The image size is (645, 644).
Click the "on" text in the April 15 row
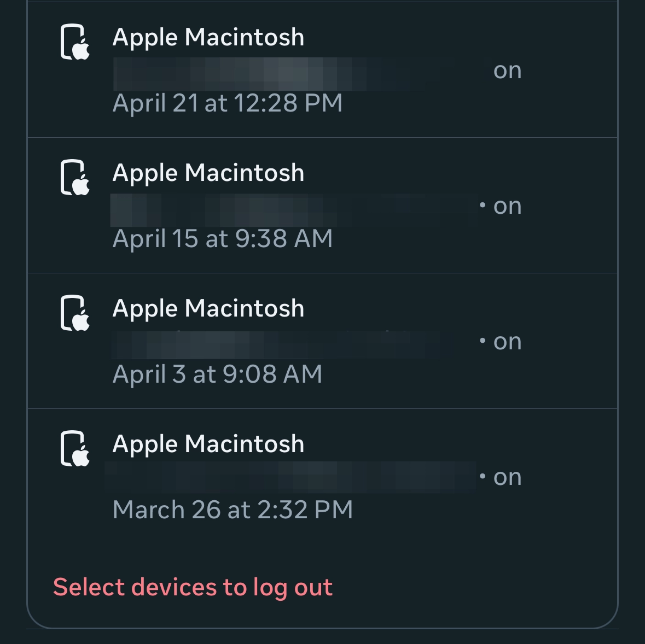click(507, 207)
